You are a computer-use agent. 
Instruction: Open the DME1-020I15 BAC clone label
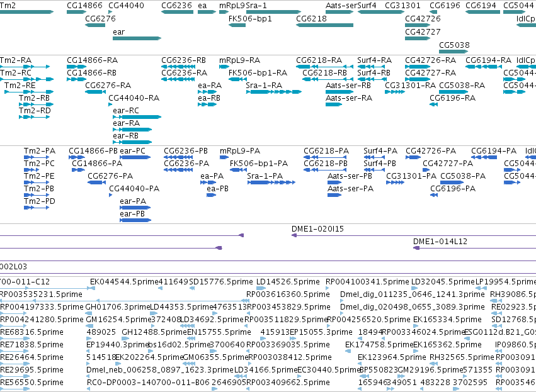(x=317, y=229)
